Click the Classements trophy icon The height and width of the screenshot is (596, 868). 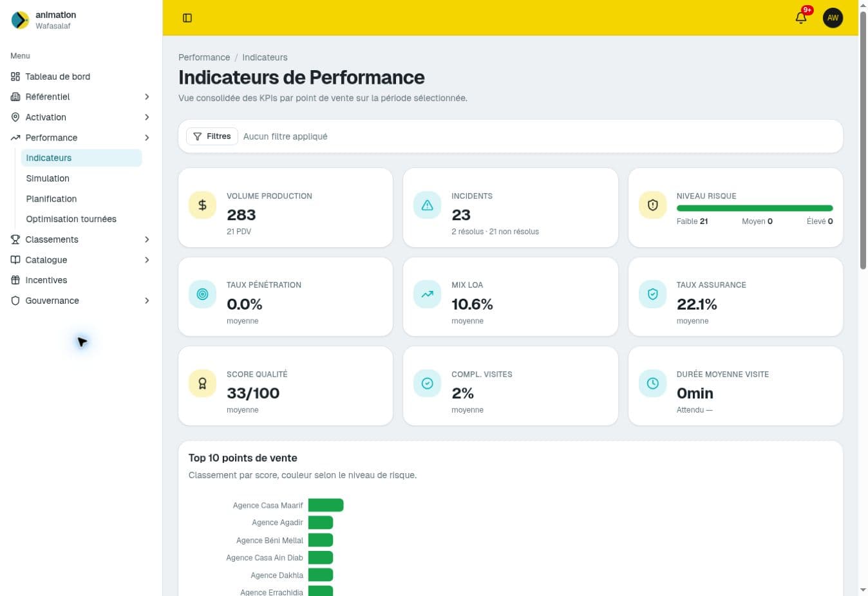point(15,239)
